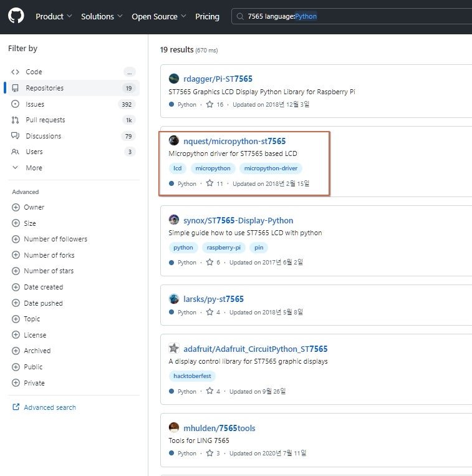The width and height of the screenshot is (472, 476).
Task: Click the adafruit star avatar icon
Action: (174, 348)
